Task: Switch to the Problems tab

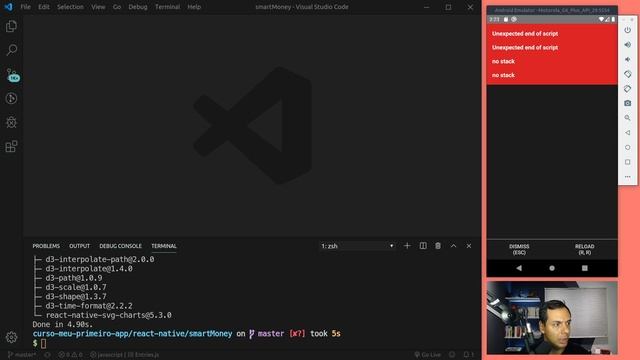Action: click(46, 246)
